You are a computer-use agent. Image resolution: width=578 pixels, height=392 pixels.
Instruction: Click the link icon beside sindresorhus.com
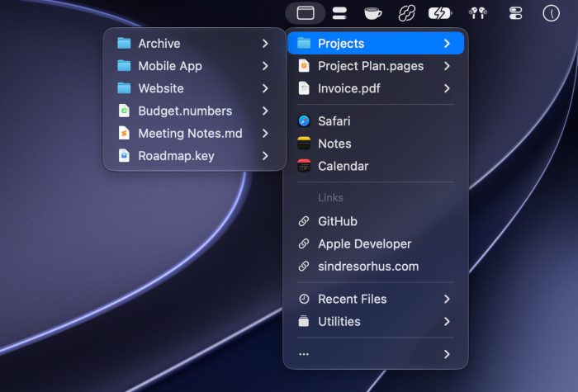pos(304,266)
